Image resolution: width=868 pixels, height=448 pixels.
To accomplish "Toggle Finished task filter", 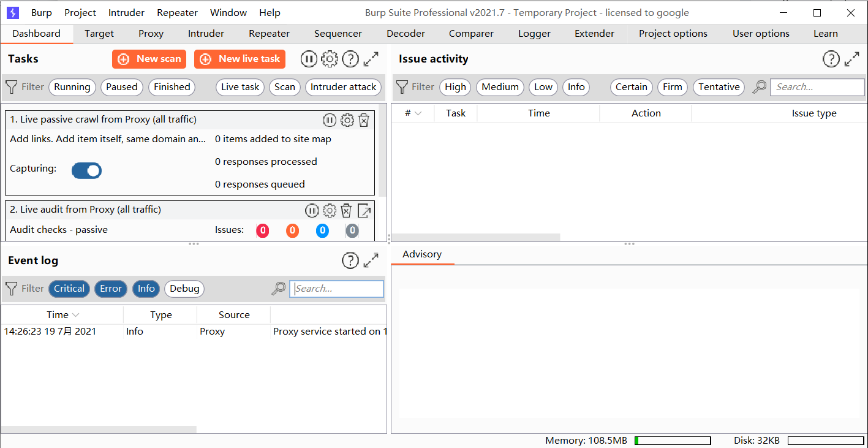I will point(172,87).
